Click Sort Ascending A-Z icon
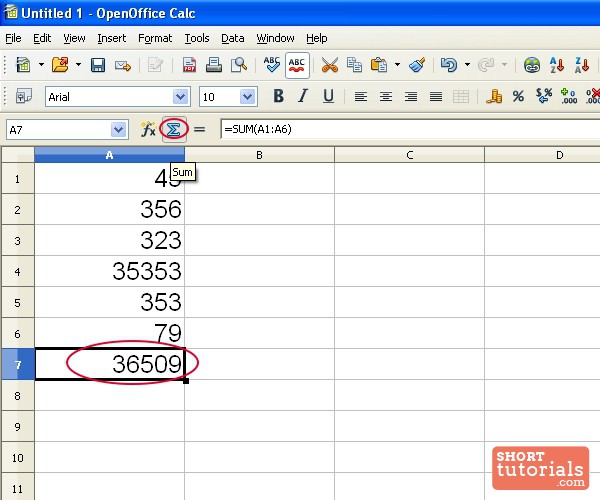Screen dimensions: 600x500 557,65
